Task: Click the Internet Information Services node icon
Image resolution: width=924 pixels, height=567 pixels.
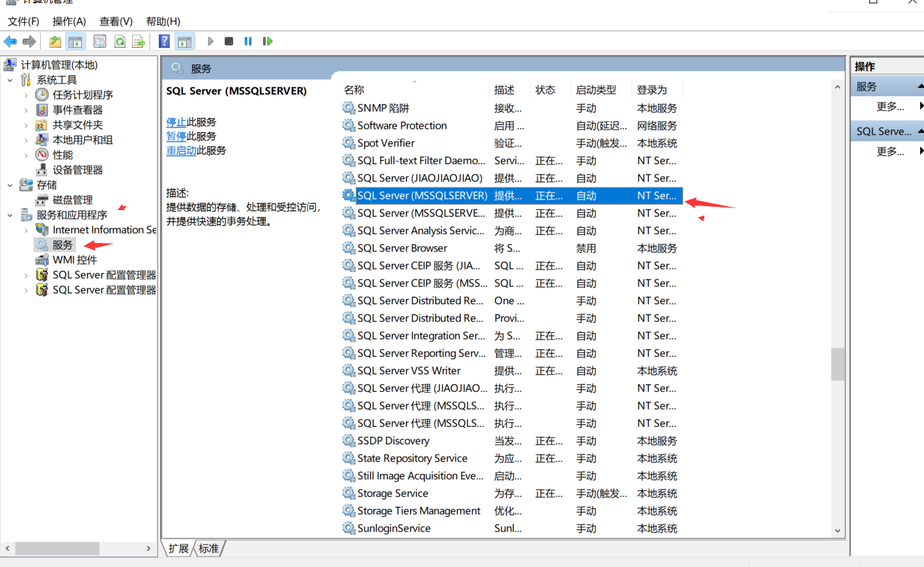Action: [x=42, y=230]
